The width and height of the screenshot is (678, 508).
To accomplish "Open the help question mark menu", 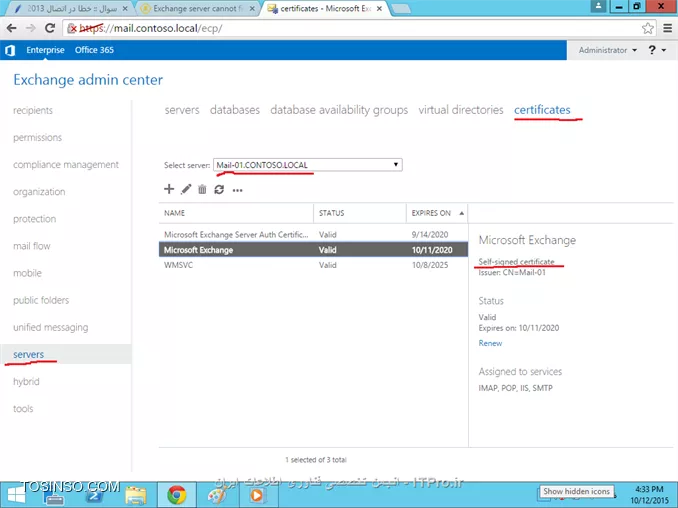I will pos(656,50).
